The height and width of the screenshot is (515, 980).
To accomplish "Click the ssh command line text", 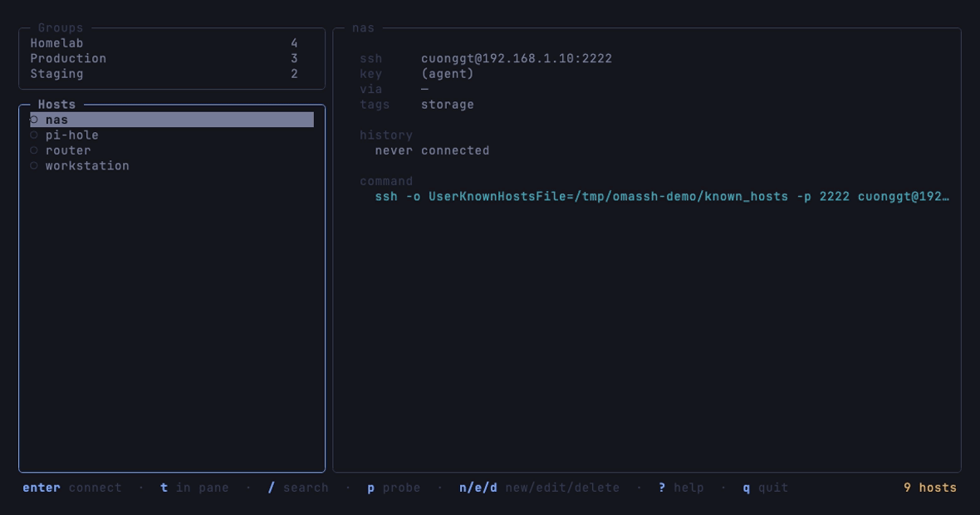I will [x=662, y=196].
